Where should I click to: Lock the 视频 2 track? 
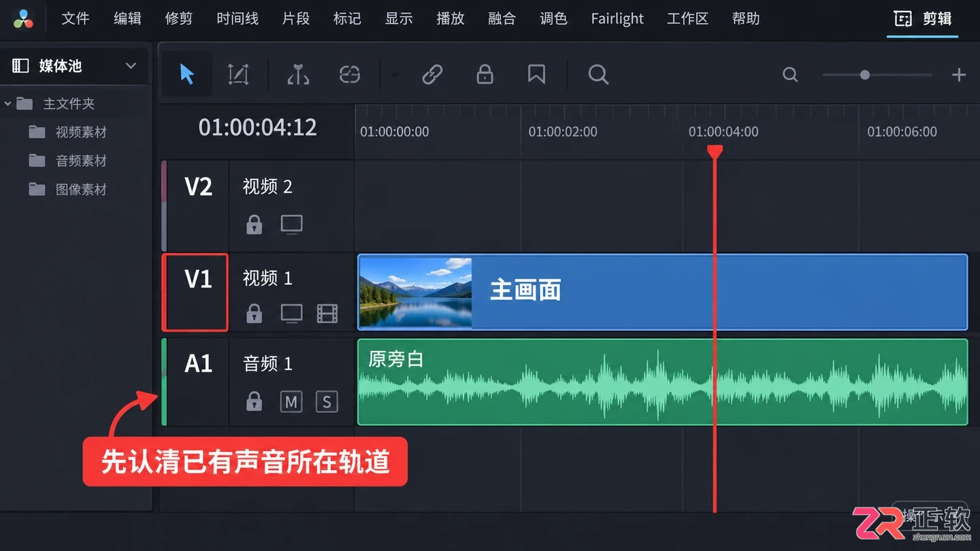point(254,224)
